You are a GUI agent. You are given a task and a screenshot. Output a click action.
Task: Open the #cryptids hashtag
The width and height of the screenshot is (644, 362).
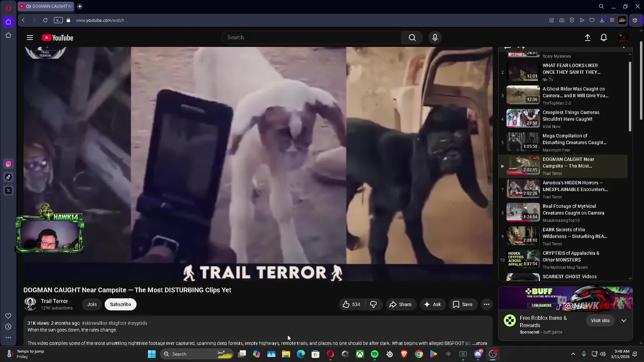tap(137, 323)
